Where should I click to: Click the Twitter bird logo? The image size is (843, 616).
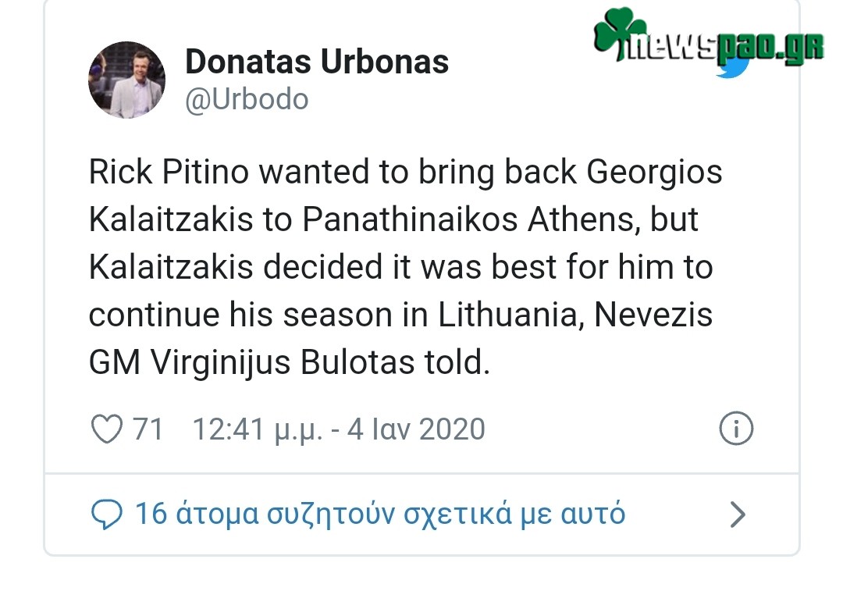pos(731,70)
